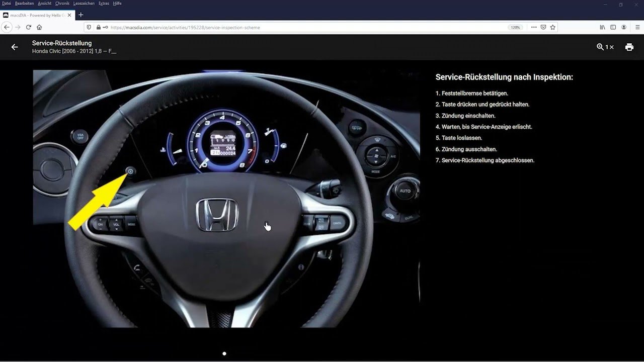Toggle browser sidebar view
Screen dimensions: 644x362
613,27
